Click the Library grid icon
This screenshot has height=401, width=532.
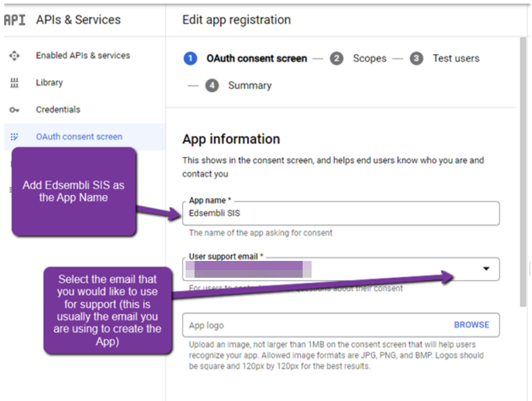tap(14, 82)
